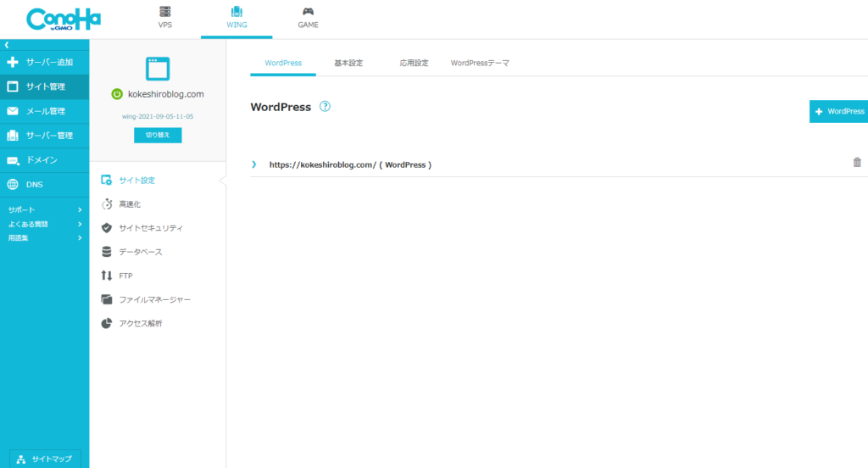Click the green power status icon
Screen dimensions: 868x468
pos(117,94)
